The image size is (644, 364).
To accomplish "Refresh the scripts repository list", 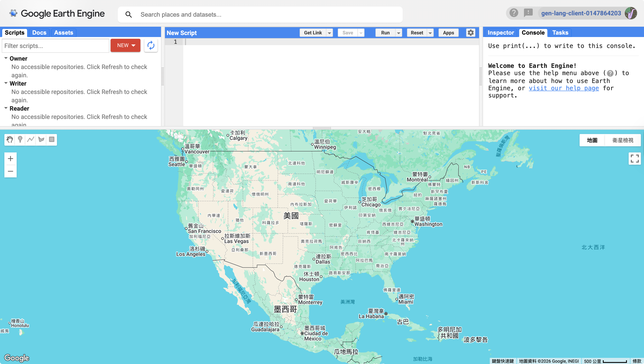I will (x=151, y=46).
